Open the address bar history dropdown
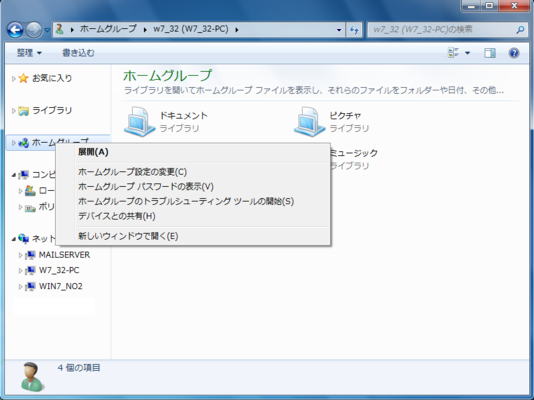Screen dimensions: 534x400 [339, 30]
